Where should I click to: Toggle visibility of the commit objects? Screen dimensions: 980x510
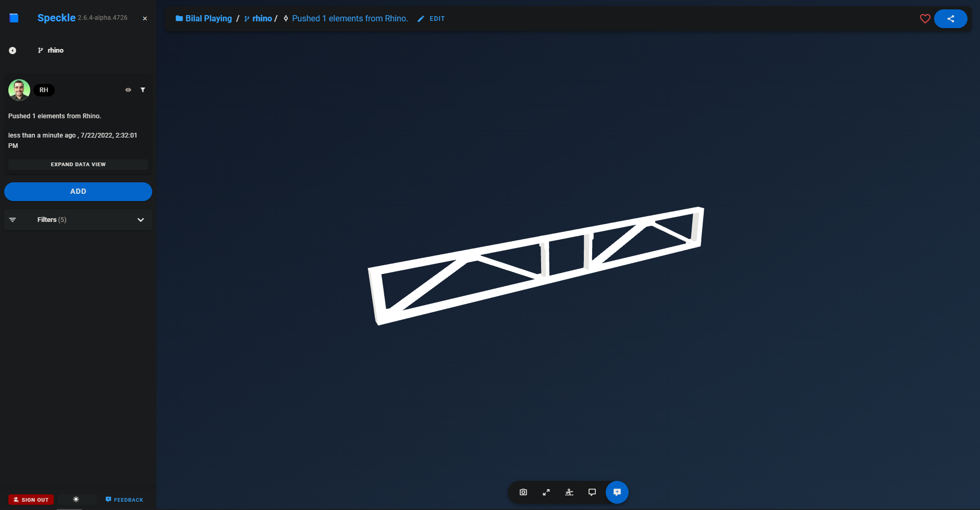click(128, 90)
